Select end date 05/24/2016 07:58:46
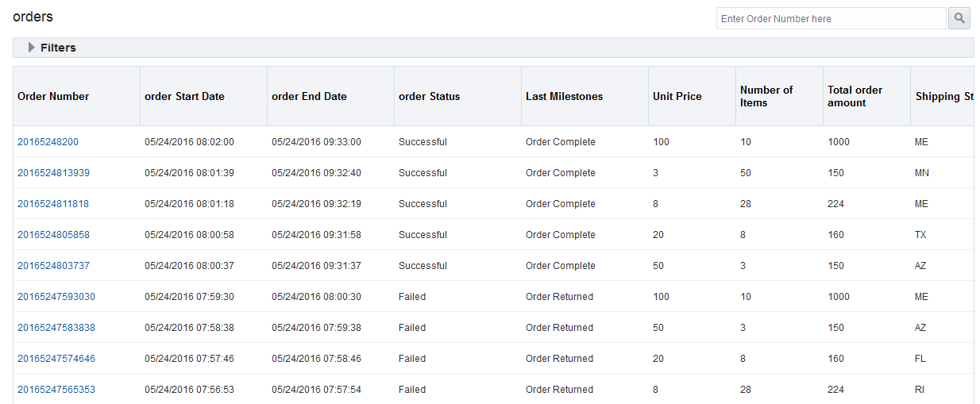This screenshot has height=404, width=980. click(316, 359)
